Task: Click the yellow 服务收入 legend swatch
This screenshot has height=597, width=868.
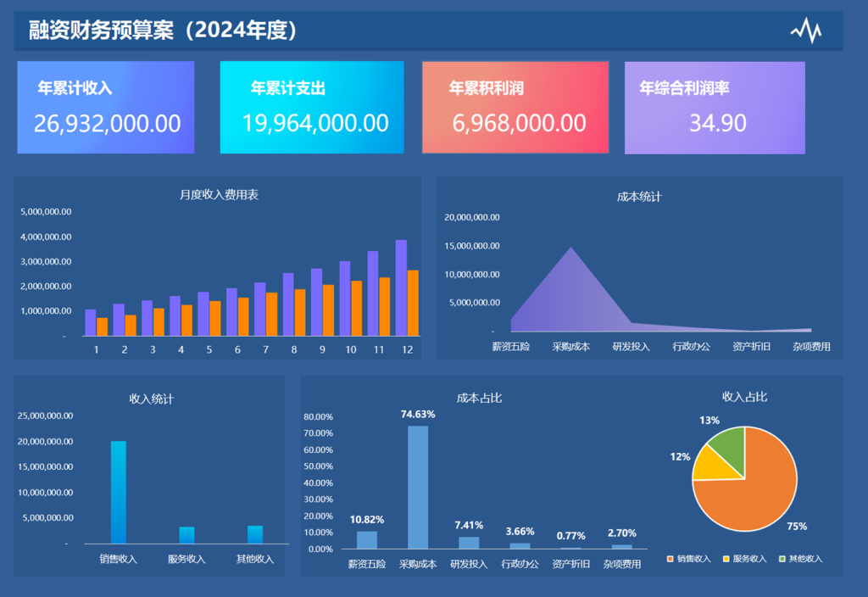Action: point(726,559)
